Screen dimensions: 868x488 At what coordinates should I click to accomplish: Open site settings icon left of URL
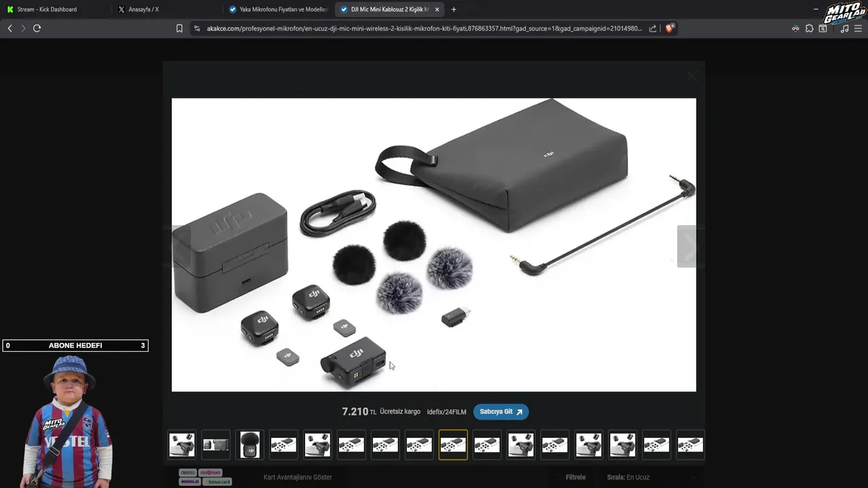point(197,28)
